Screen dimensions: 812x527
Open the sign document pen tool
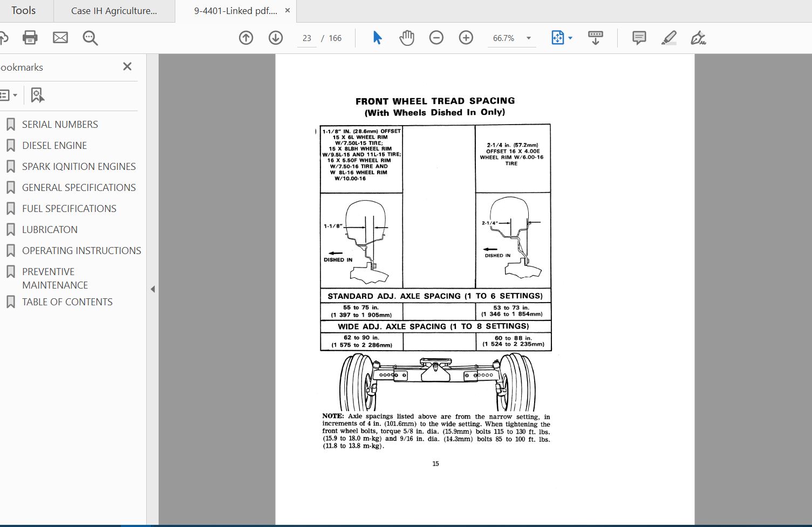click(699, 38)
